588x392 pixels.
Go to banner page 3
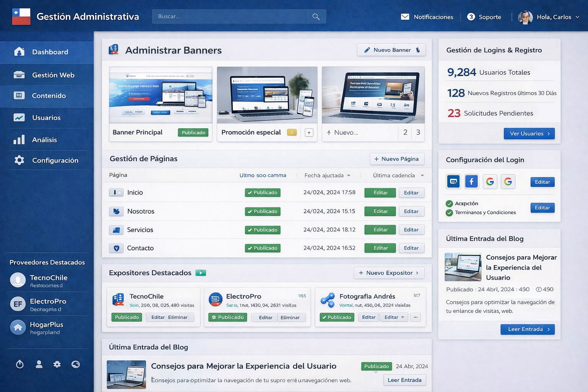coord(418,132)
